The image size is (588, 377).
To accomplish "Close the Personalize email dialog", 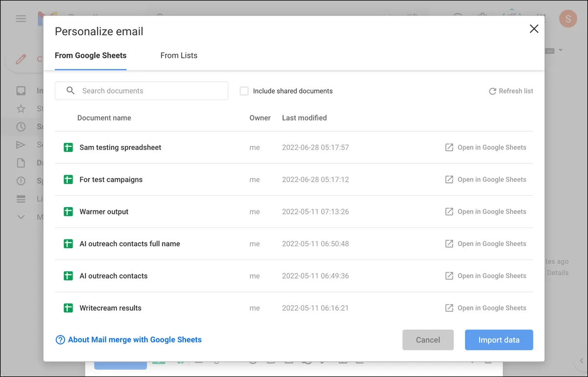I will (534, 29).
